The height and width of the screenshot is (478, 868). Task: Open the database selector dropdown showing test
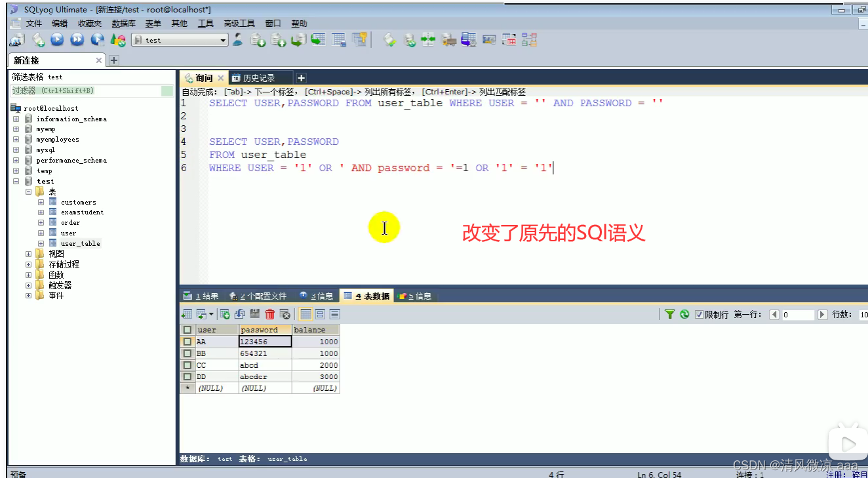coord(179,40)
